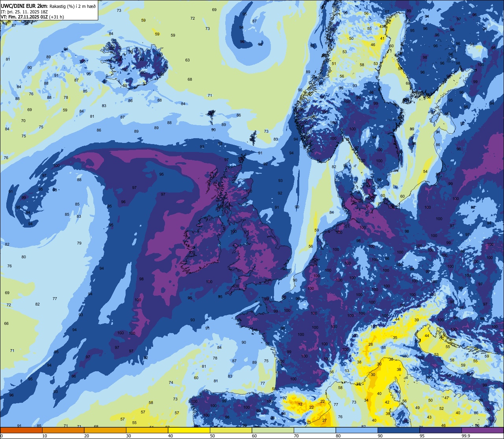
Task: Click the value '34' west of Corsica
Action: 366,400
